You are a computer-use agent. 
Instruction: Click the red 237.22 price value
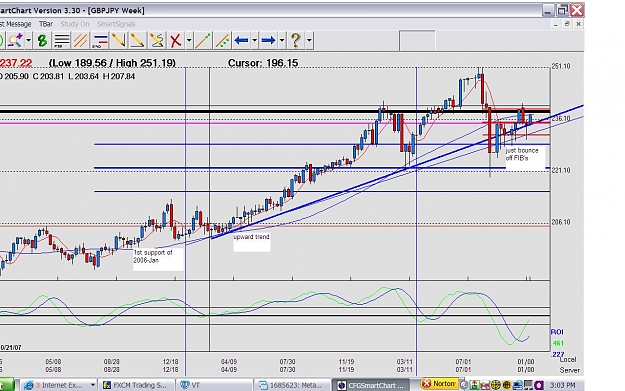coord(16,63)
